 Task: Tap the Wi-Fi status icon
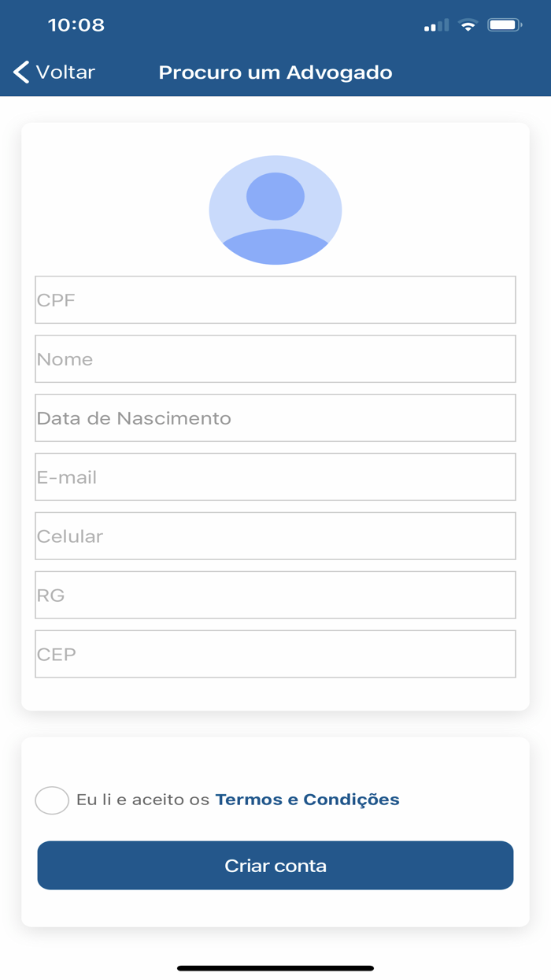pyautogui.click(x=468, y=25)
